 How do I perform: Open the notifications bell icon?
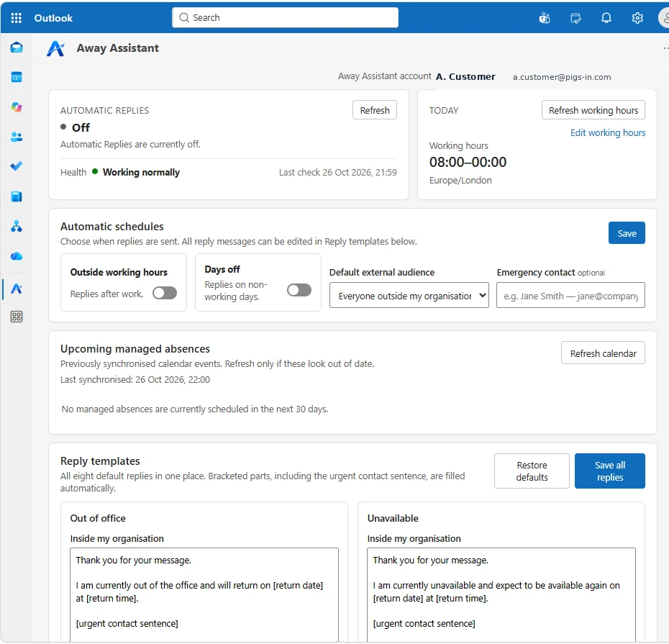[606, 18]
